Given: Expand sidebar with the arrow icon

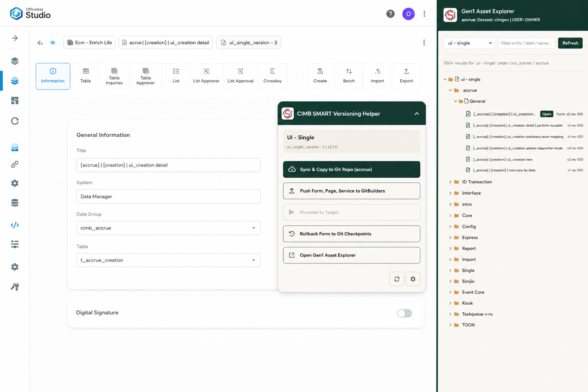Looking at the screenshot, I should (15, 38).
